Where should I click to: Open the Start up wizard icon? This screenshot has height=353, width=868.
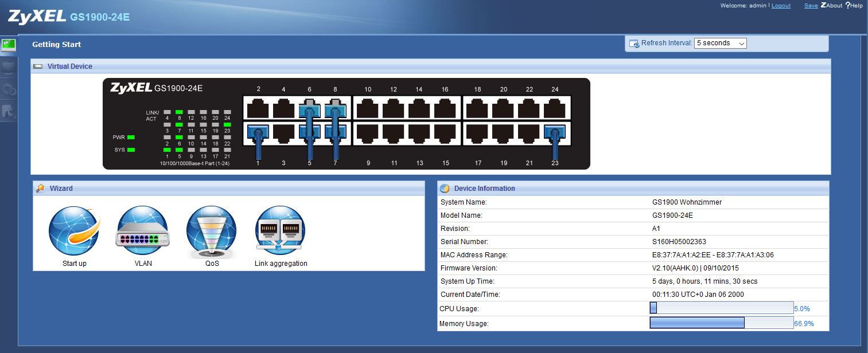coord(75,232)
